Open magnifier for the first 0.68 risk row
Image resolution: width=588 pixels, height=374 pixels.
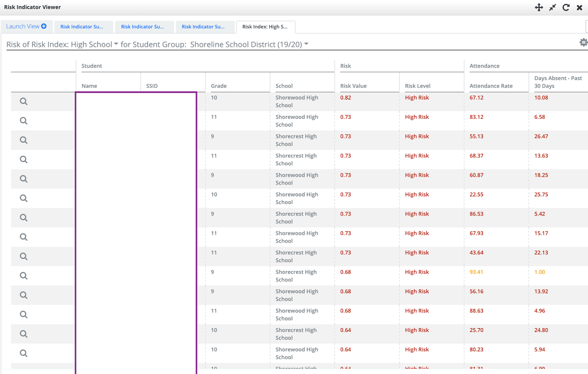[23, 276]
